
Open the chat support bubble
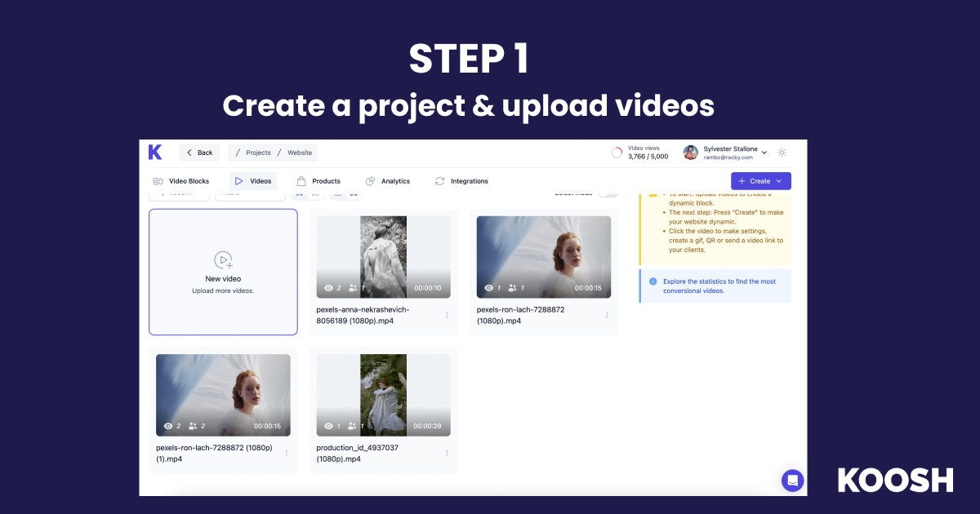point(793,480)
